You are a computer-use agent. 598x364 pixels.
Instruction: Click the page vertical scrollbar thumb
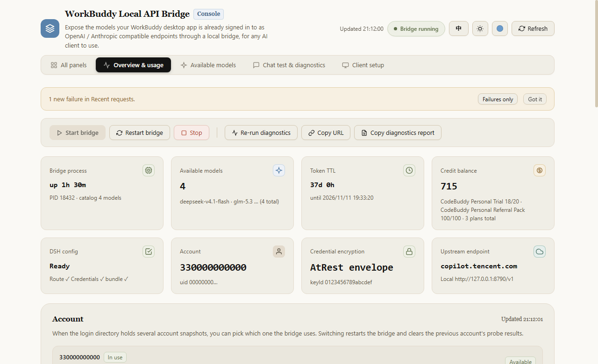596,54
